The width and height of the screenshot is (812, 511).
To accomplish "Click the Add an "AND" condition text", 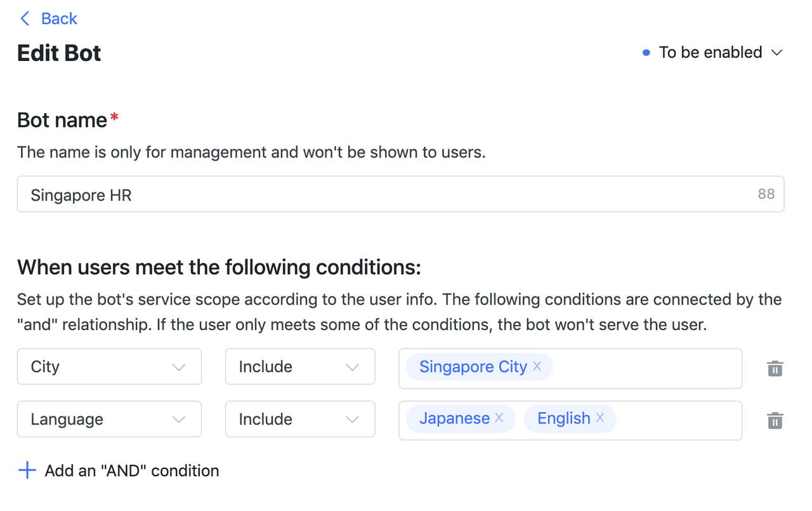I will (132, 470).
